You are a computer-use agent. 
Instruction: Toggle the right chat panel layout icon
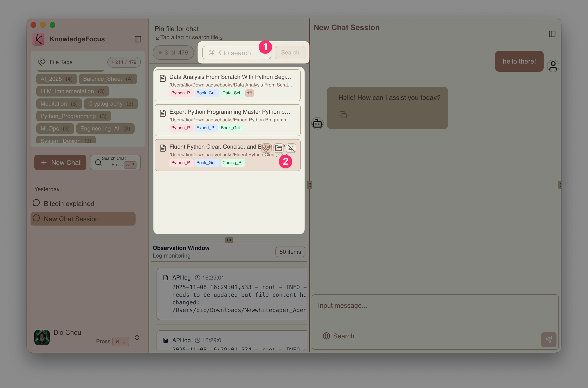552,34
